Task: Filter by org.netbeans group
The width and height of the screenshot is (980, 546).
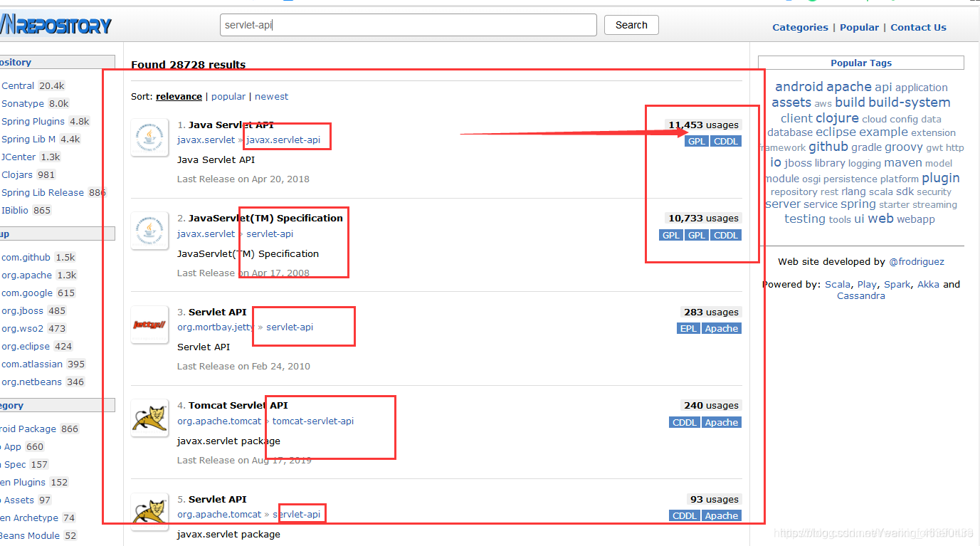Action: click(32, 382)
